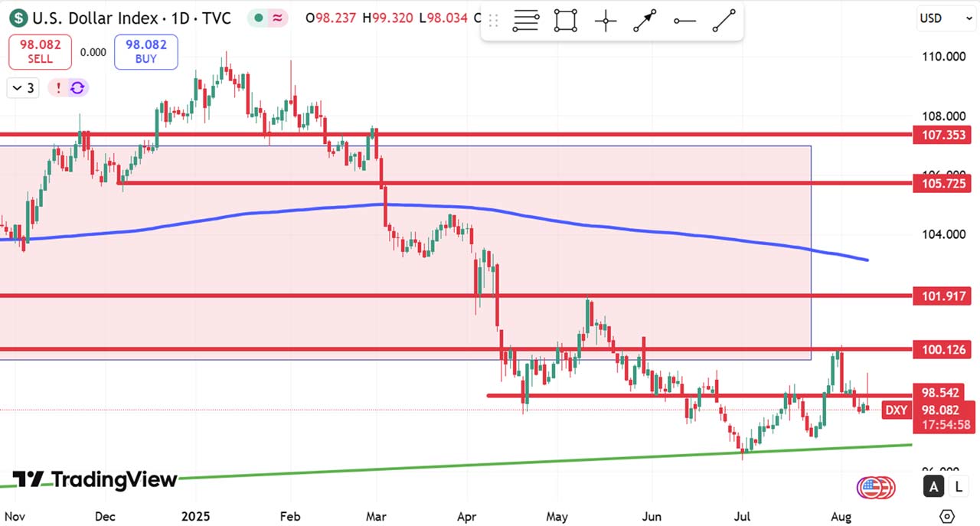Select the cross line tool

[606, 21]
